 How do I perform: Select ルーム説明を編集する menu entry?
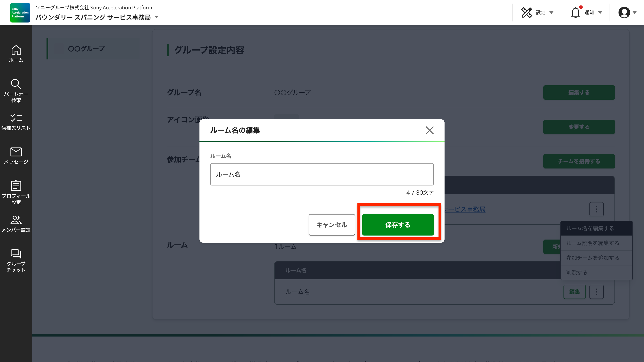coord(593,243)
